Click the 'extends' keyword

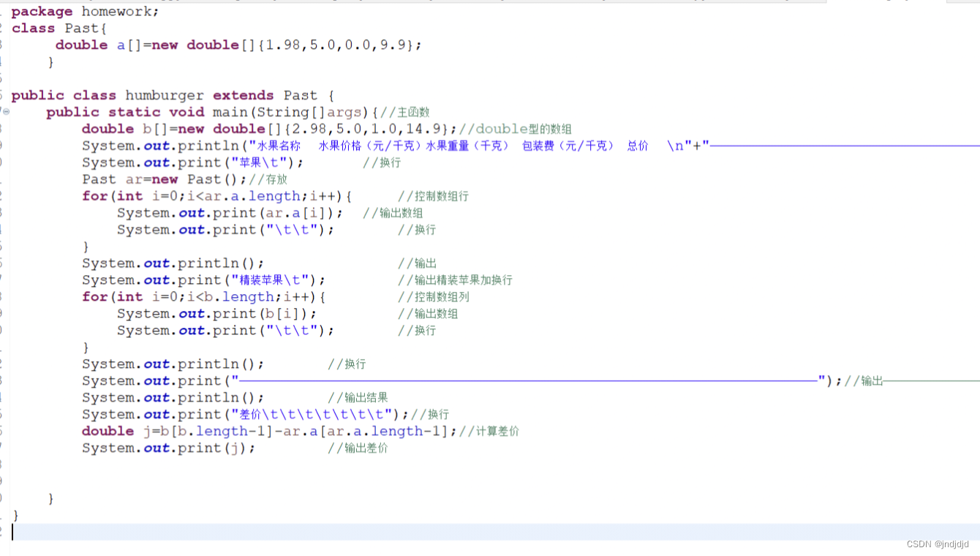point(244,96)
